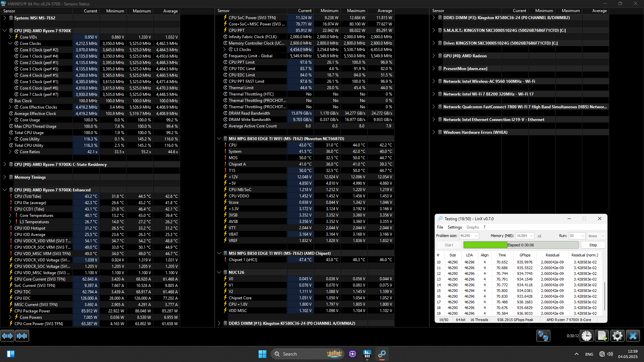Image resolution: width=644 pixels, height=362 pixels.
Task: Open the Memory (MiB) dropdown in LinX
Action: point(531,236)
